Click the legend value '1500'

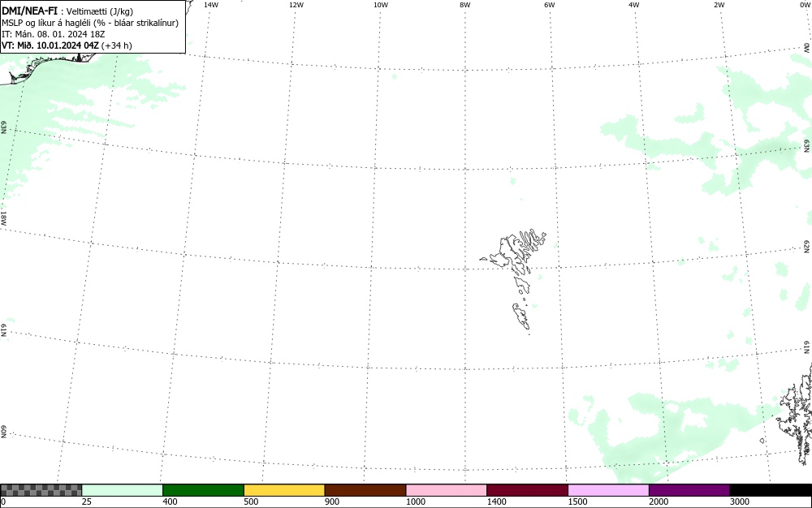[577, 502]
